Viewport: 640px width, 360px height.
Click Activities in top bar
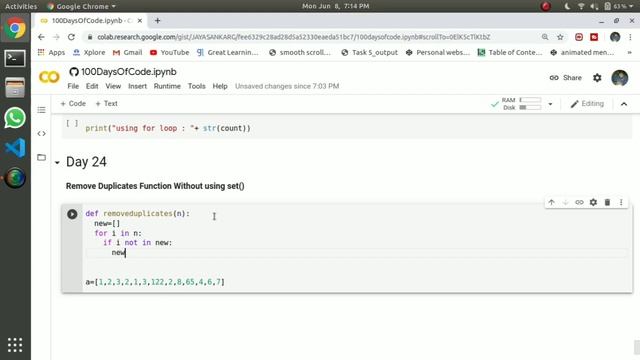pyautogui.click(x=21, y=6)
